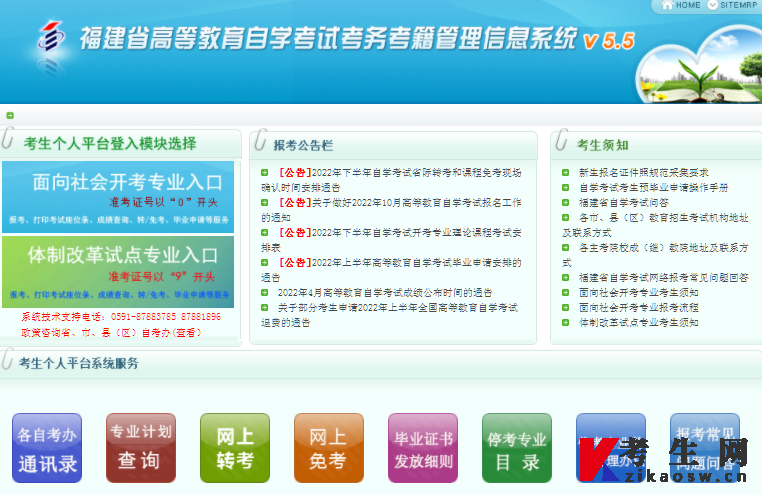762x495 pixels.
Task: Open 面向社会开考专业考生须知
Action: [639, 293]
